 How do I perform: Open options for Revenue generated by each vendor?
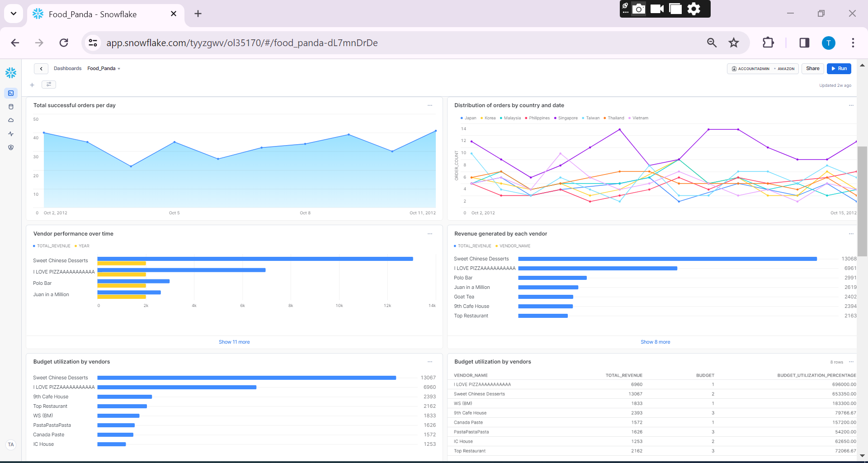851,234
